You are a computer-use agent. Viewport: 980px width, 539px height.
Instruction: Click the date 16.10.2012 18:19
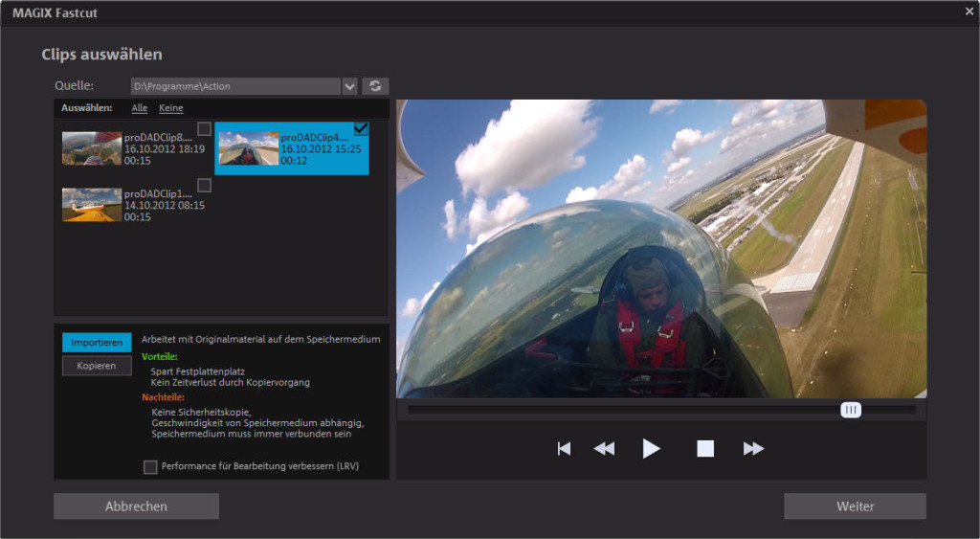tap(165, 148)
